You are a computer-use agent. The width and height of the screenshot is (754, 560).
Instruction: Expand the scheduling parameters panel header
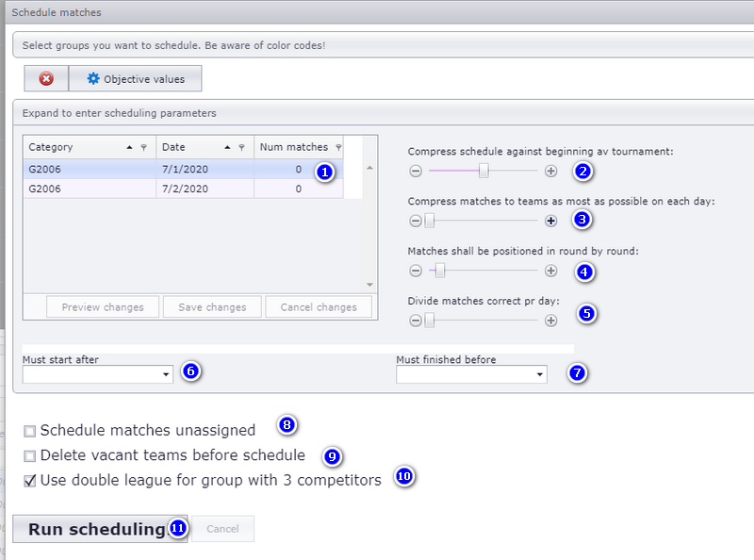tap(384, 113)
